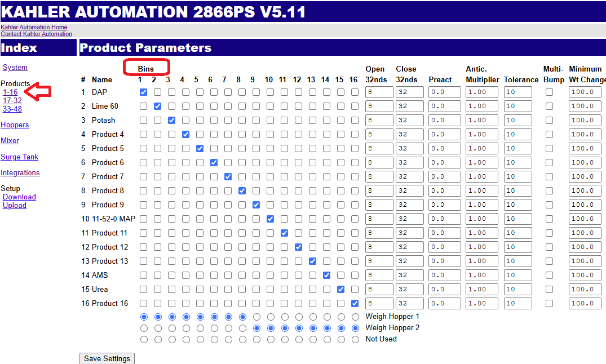Click the Urea product name
The height and width of the screenshot is (364, 606).
tap(100, 290)
